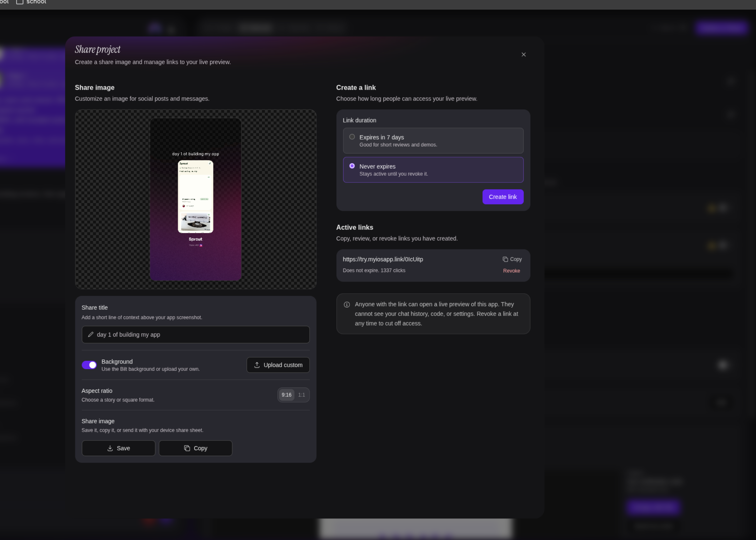Click the pencil icon in the title field
The image size is (756, 540).
91,335
